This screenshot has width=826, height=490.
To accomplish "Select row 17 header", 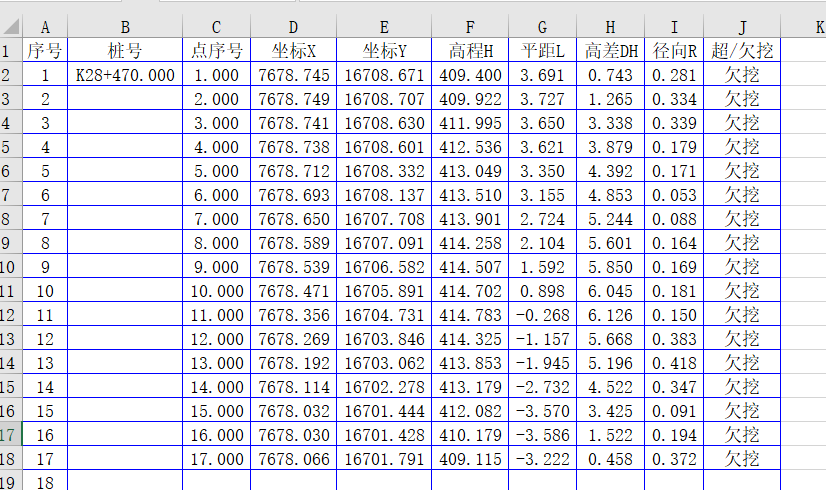I will point(10,435).
